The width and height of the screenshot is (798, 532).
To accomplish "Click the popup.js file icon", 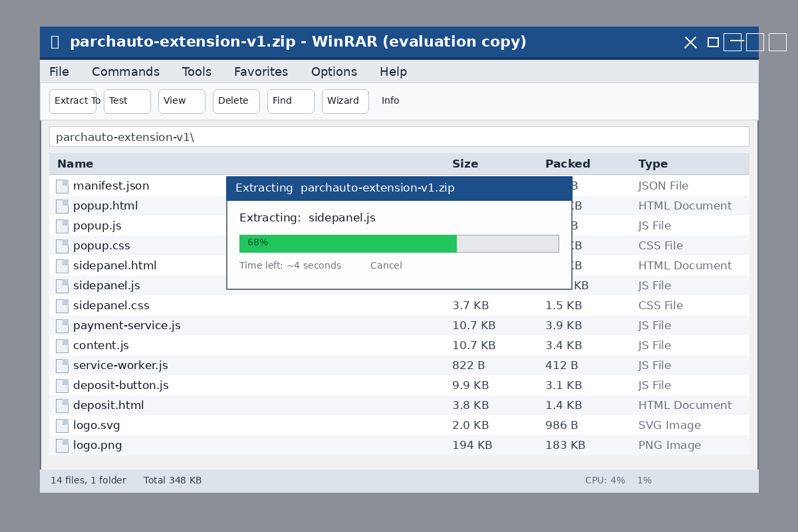I will (62, 226).
